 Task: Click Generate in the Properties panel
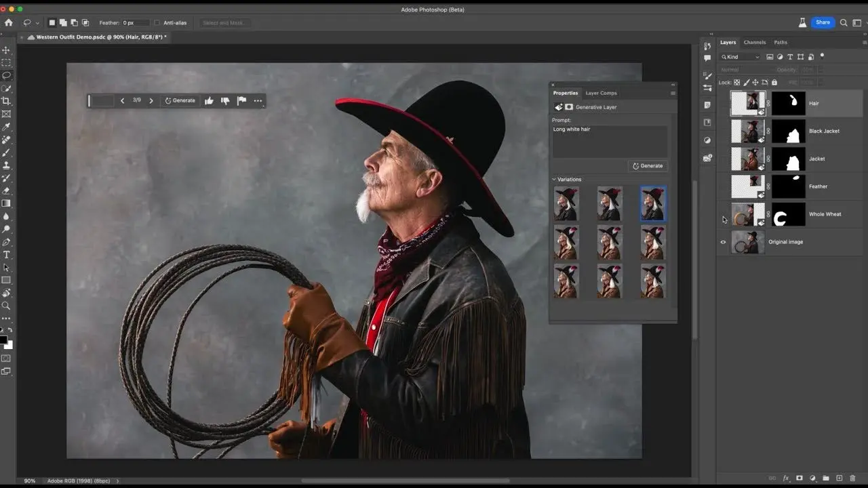pyautogui.click(x=648, y=165)
